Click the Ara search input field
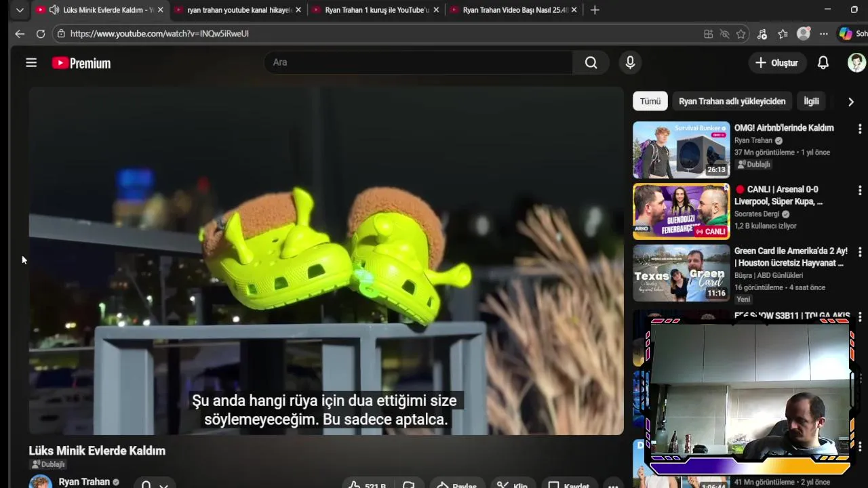Image resolution: width=868 pixels, height=488 pixels. 418,62
